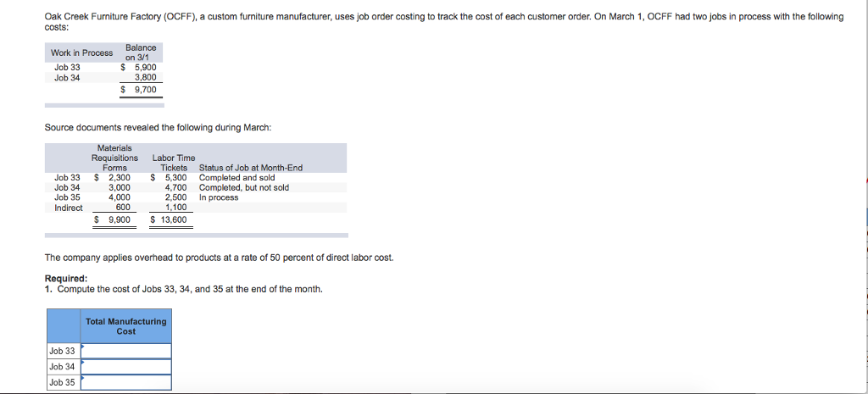The image size is (868, 394).
Task: Focus the Job 35 total cost input field
Action: point(126,382)
